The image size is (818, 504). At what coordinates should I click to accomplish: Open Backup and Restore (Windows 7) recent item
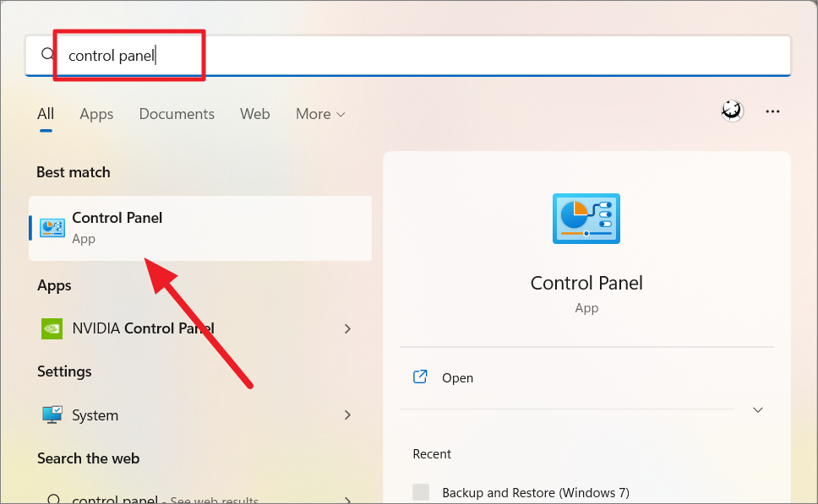pos(535,492)
